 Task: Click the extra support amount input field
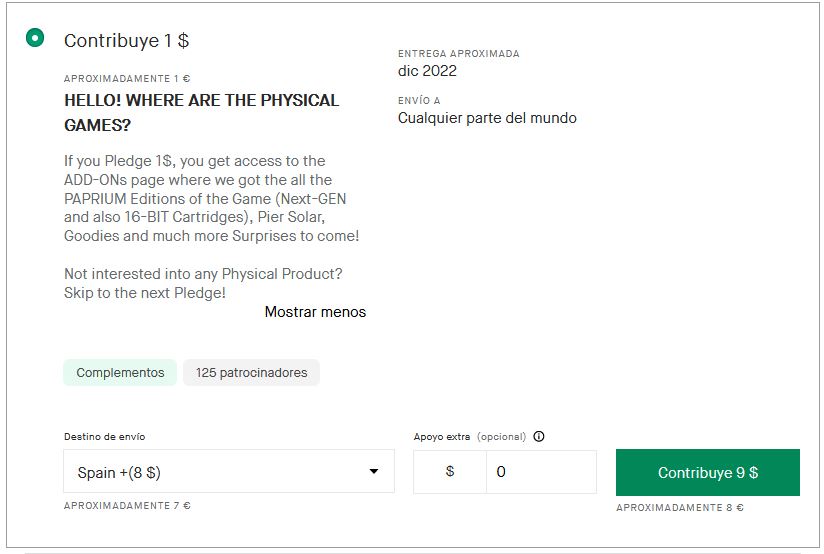coord(540,472)
